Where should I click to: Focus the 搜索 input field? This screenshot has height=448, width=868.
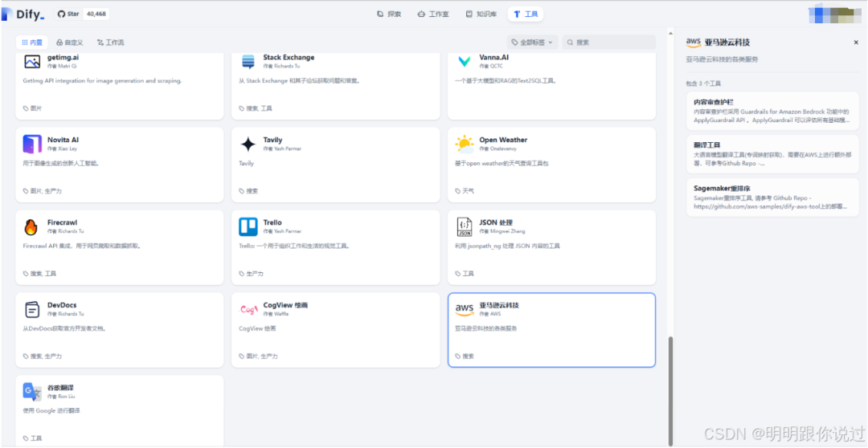coord(609,42)
